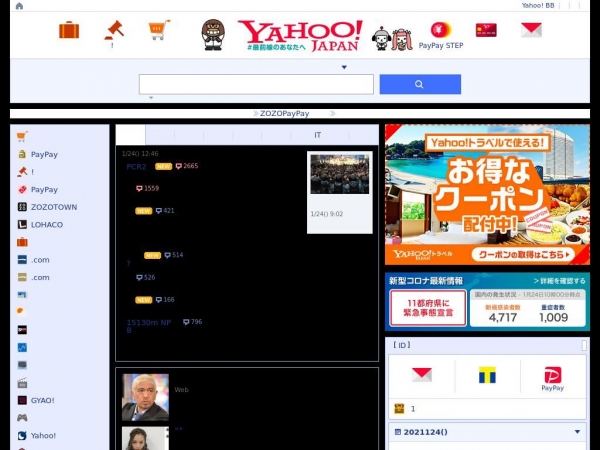Image resolution: width=600 pixels, height=450 pixels.
Task: Open the tan-icon .com sidebar item
Action: coord(33,277)
